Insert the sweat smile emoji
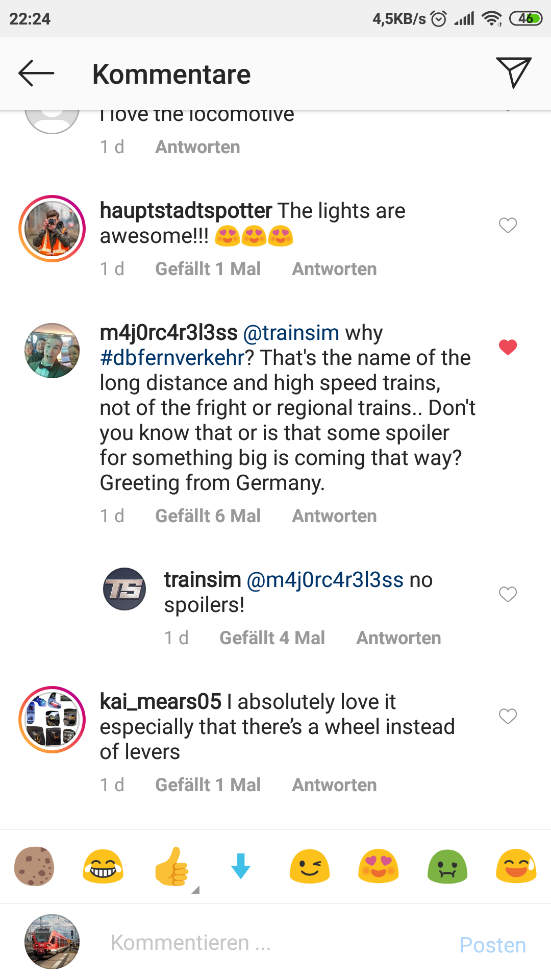Image resolution: width=551 pixels, height=980 pixels. click(516, 866)
